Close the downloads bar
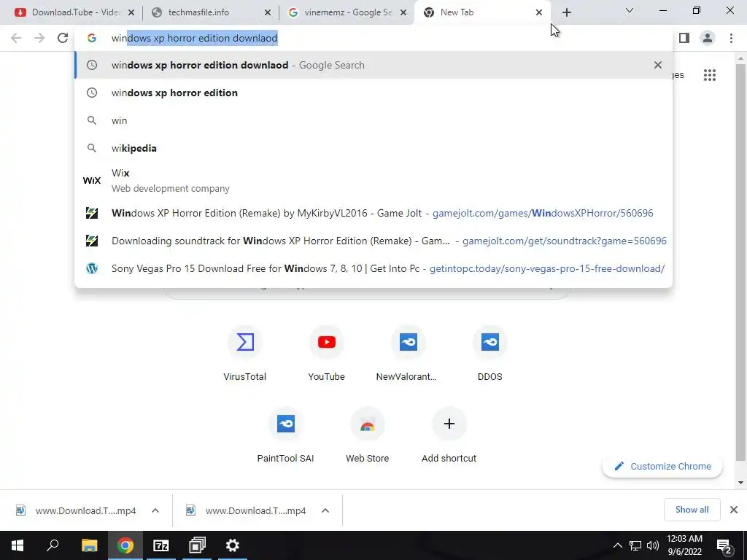Screen dimensions: 747x560 734,510
